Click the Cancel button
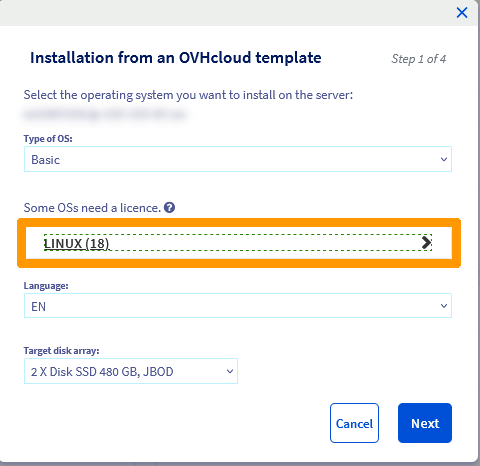Screen dimensions: 480x466 (x=354, y=423)
